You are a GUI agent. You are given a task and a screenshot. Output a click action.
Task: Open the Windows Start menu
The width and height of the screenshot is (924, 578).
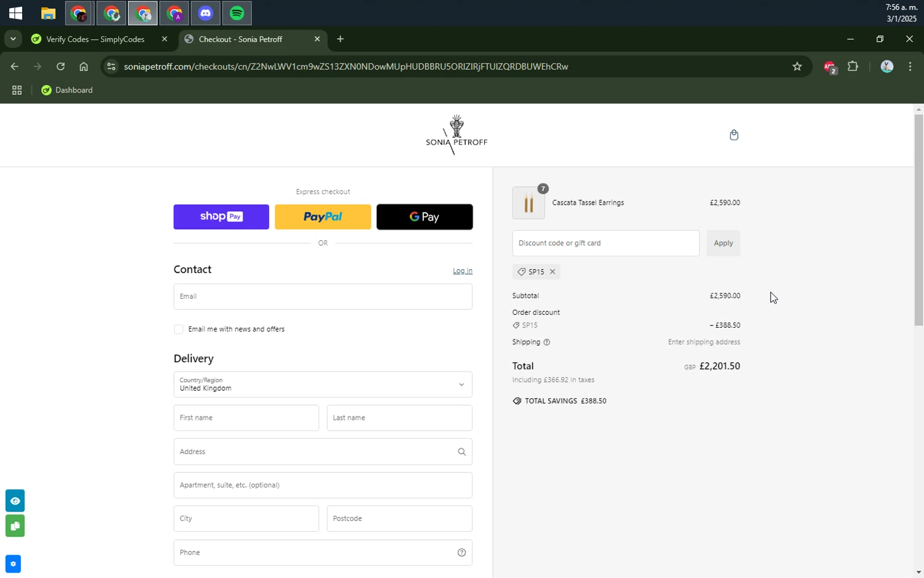coord(16,13)
